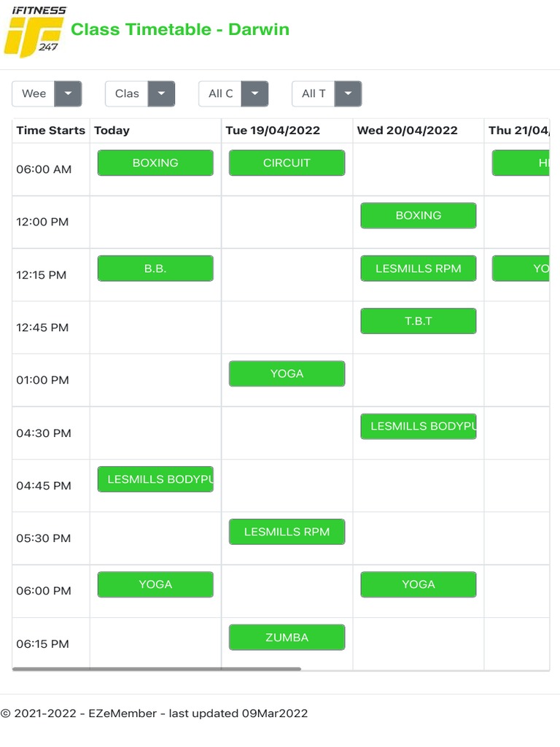Select Today's LesMills BodyPump at 04:45 PM

pos(155,479)
